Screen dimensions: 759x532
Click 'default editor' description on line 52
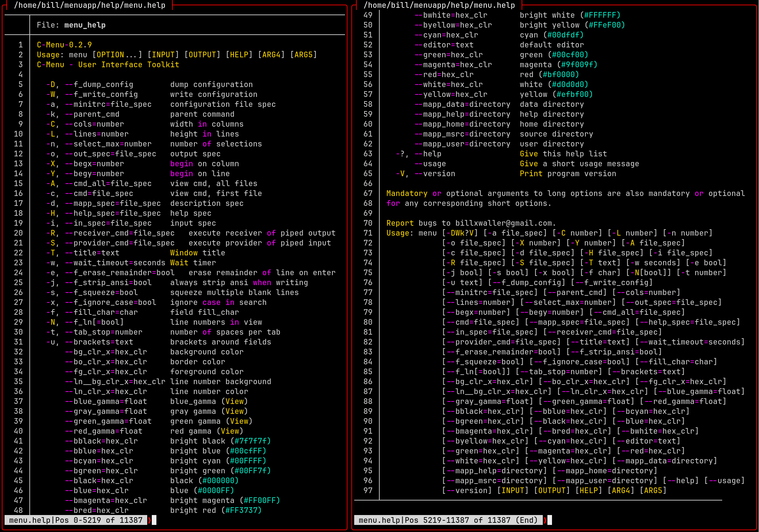pos(552,45)
